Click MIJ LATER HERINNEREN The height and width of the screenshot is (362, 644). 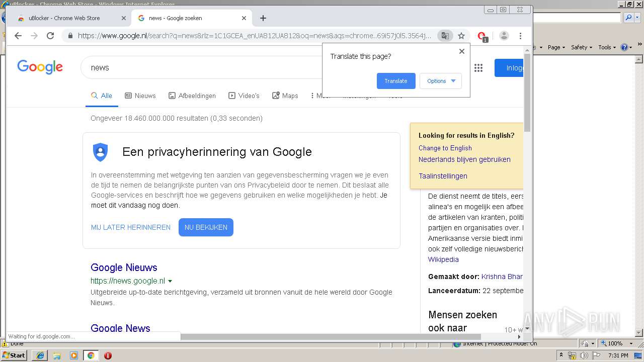tap(131, 227)
